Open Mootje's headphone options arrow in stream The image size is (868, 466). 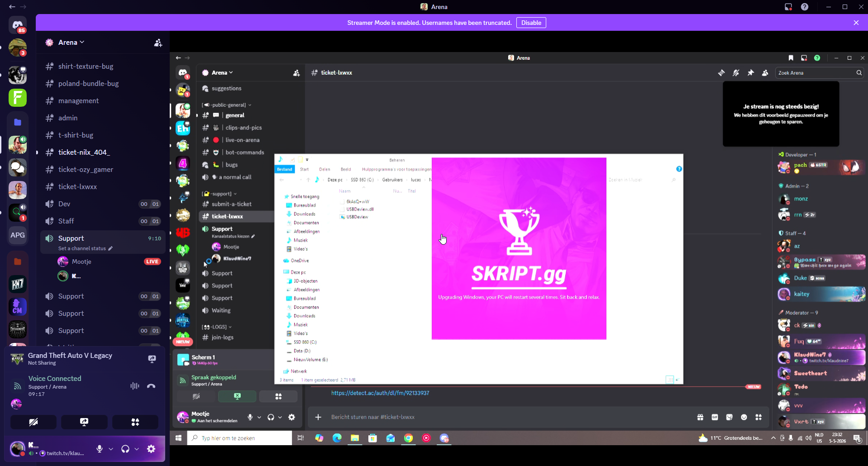[x=280, y=417]
